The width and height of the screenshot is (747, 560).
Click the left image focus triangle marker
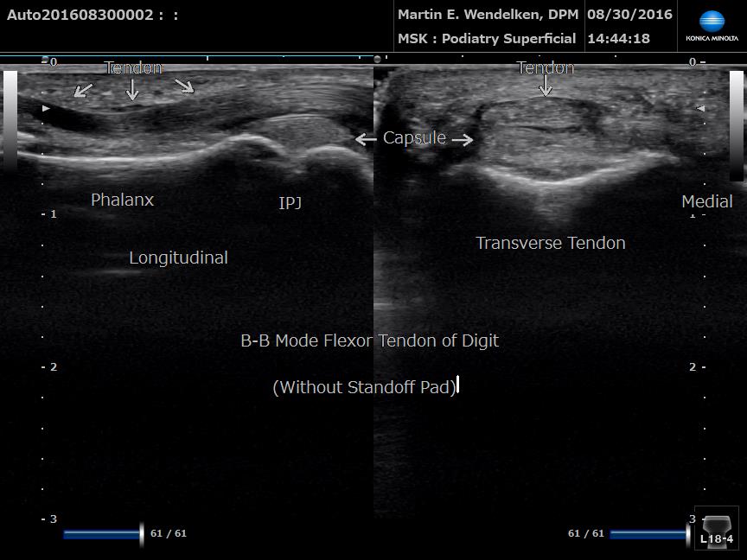(x=47, y=109)
